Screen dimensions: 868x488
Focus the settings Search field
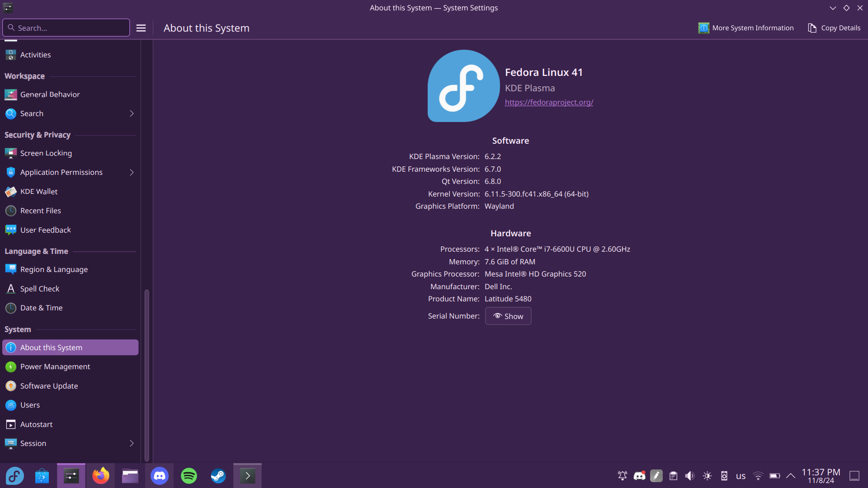coord(66,28)
